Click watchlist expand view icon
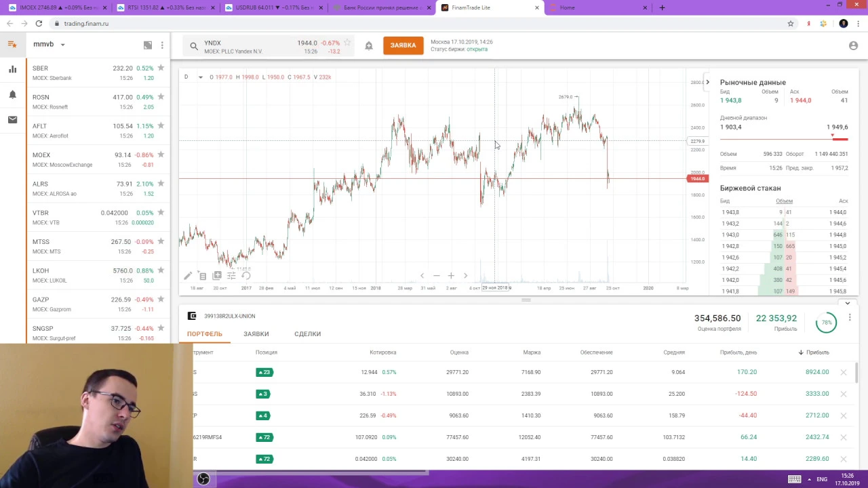The height and width of the screenshot is (488, 868). [148, 45]
